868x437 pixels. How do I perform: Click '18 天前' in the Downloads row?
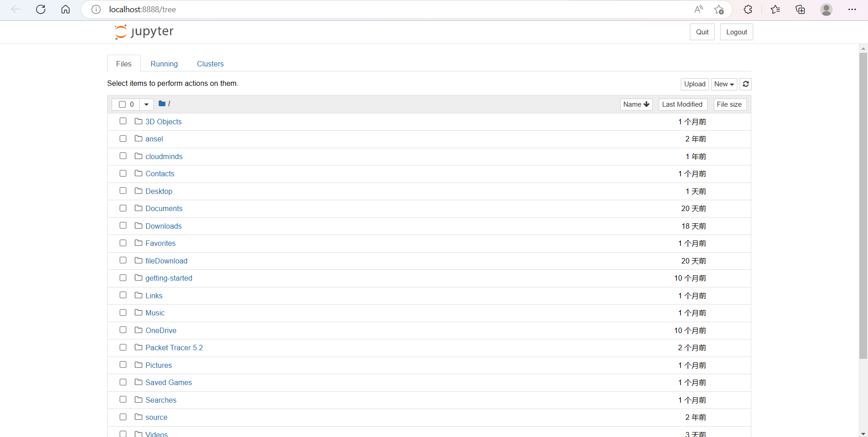693,226
